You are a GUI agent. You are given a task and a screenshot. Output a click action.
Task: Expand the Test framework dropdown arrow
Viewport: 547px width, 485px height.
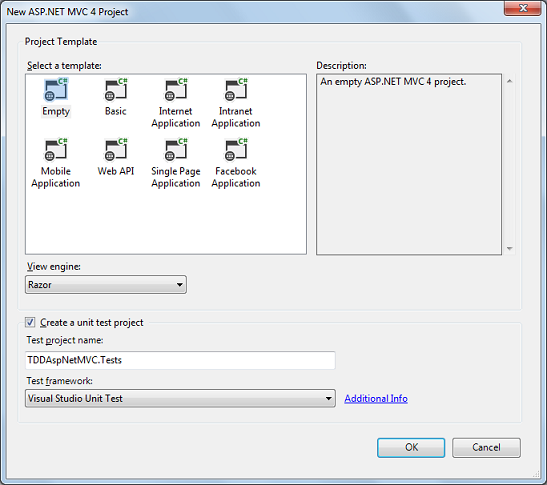click(x=328, y=398)
